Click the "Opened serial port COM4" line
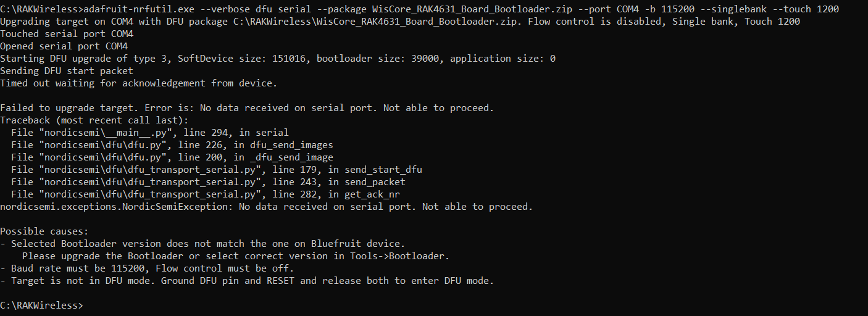Screen dimensions: 868x316 click(64, 46)
